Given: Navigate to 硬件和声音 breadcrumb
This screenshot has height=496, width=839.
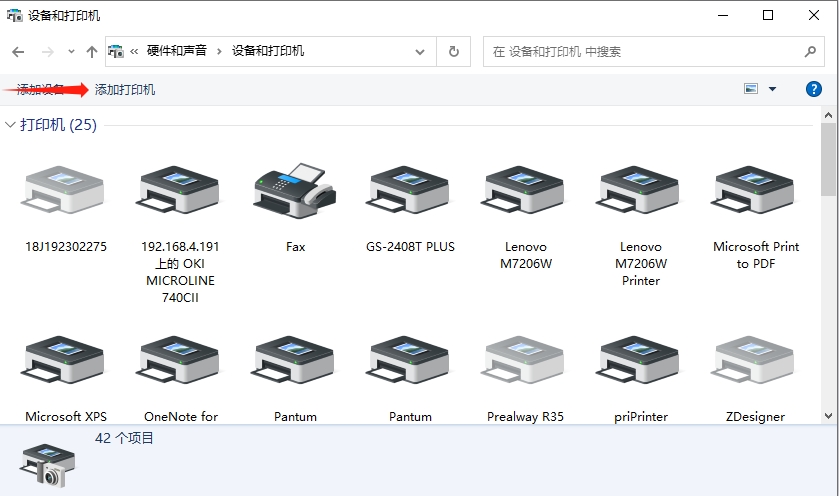Looking at the screenshot, I should coord(177,51).
